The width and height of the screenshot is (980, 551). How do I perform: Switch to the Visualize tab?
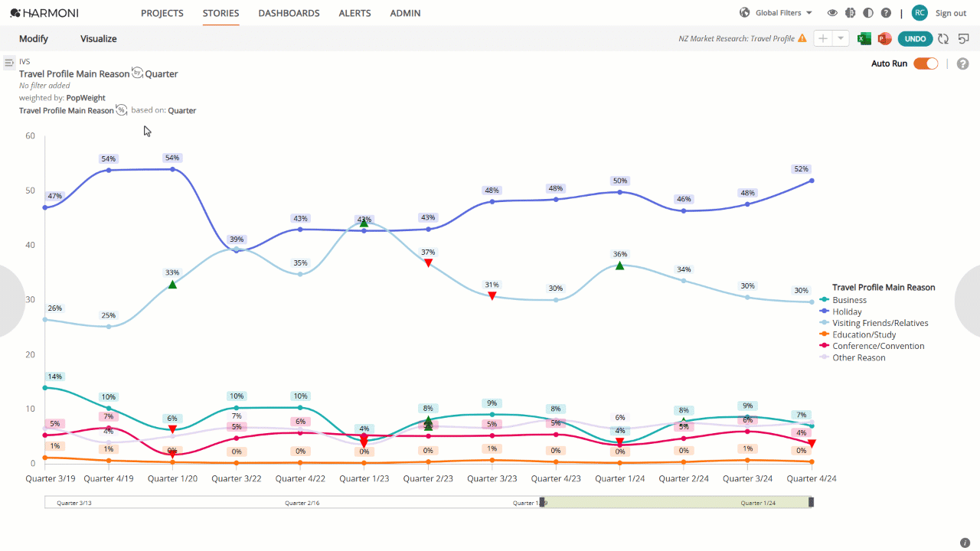click(x=99, y=38)
